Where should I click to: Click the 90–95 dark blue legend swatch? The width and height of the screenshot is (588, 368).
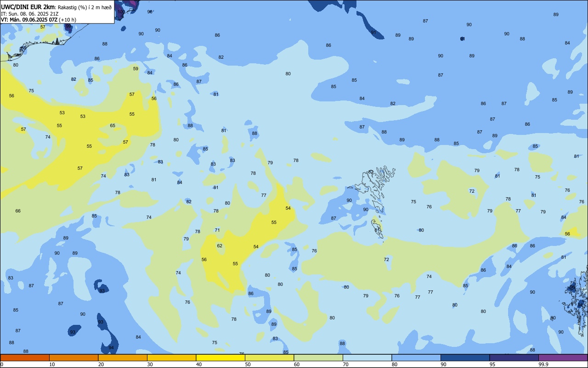click(x=465, y=357)
